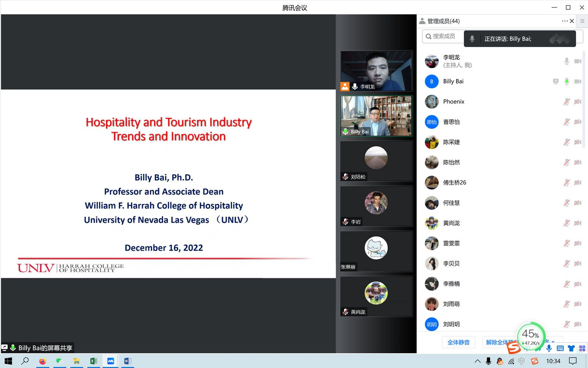Click Billy Bai's camera icon in list
Viewport: 588px width, 368px height.
pyautogui.click(x=578, y=81)
